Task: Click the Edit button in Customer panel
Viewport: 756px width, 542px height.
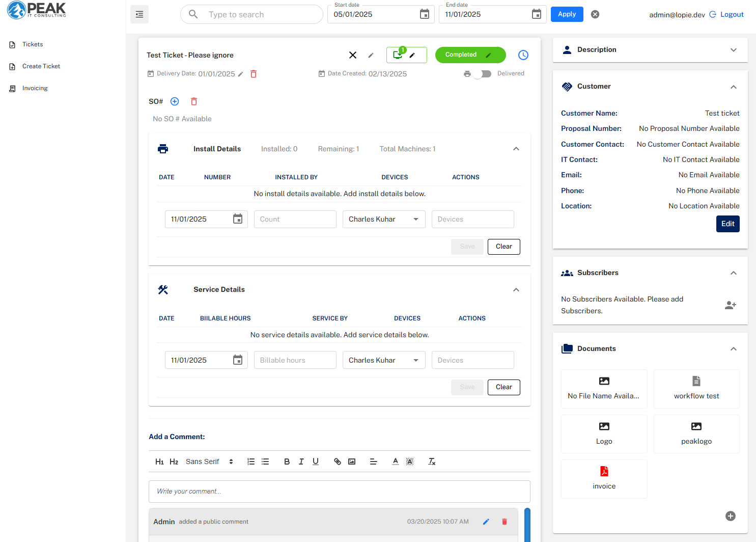Action: (727, 224)
